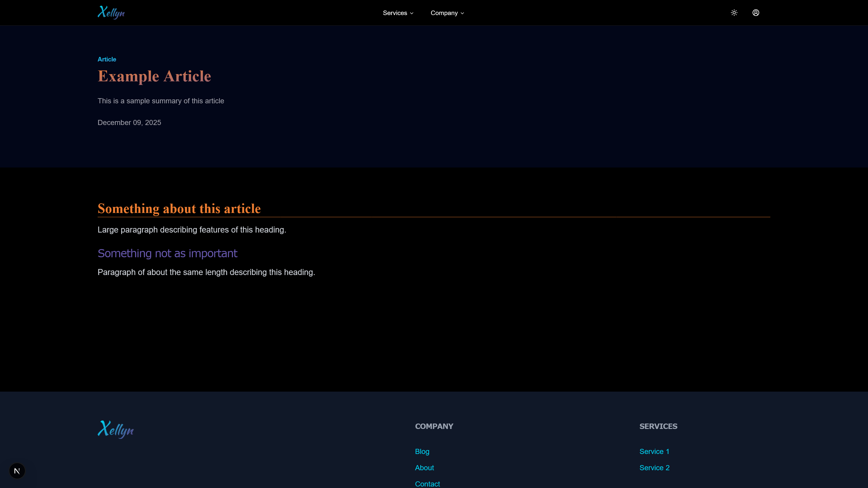Click the 'Paragraph of about the same length' text
The image size is (868, 488).
[x=206, y=272]
